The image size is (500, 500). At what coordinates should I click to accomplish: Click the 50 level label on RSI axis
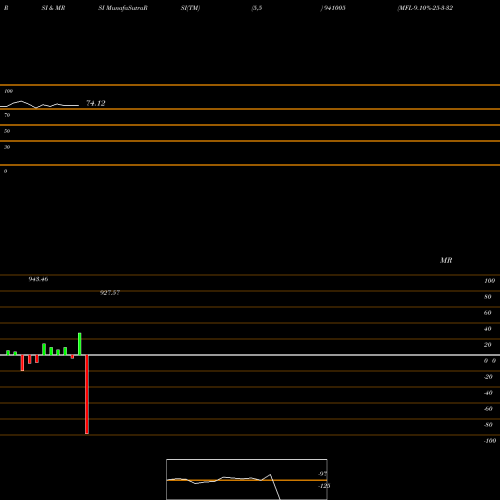pyautogui.click(x=7, y=131)
